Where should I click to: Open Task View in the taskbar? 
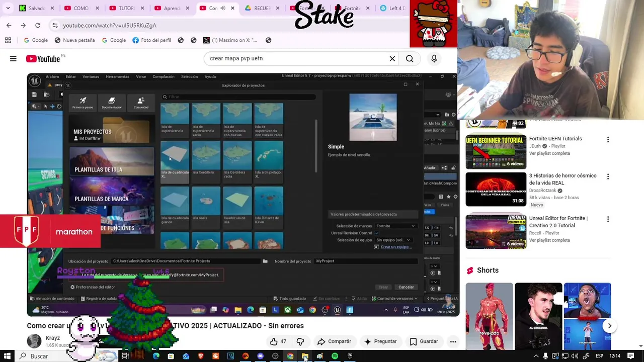tap(125, 356)
